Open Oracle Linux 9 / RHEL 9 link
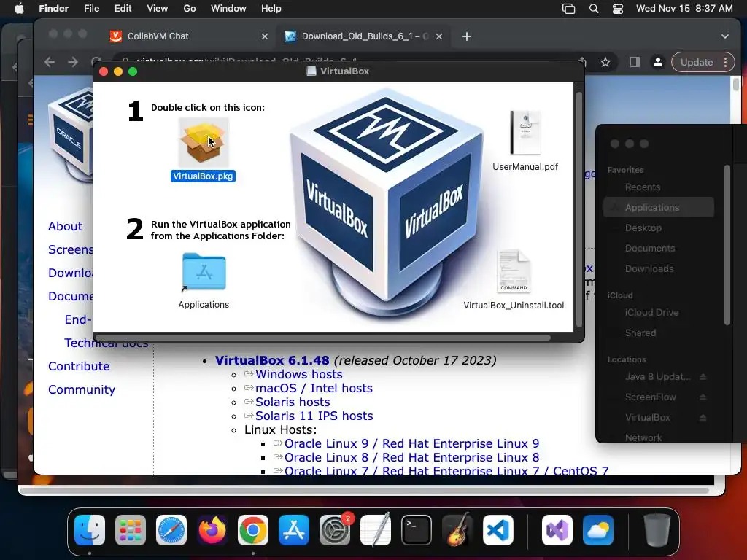 point(411,443)
